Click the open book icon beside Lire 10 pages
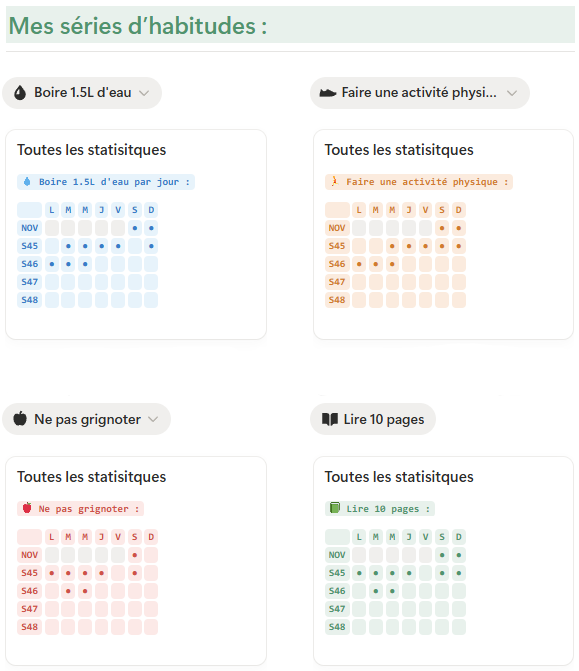579x671 pixels. pos(330,419)
